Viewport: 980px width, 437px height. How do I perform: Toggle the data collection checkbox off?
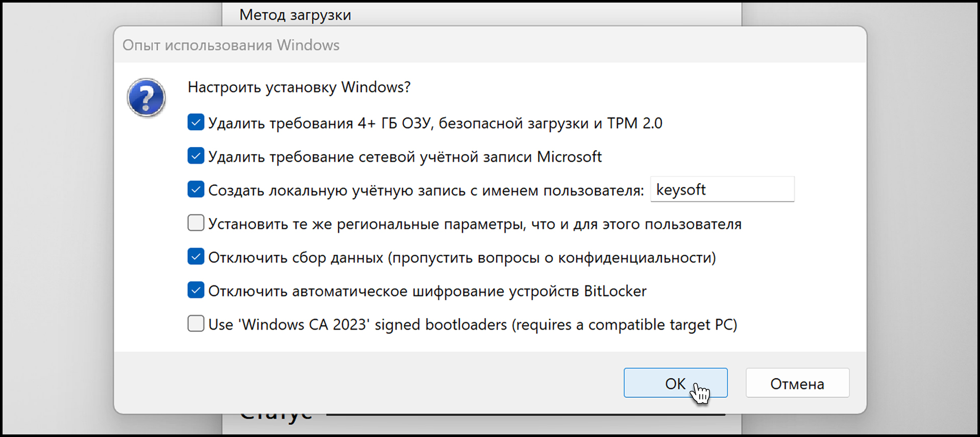[196, 257]
